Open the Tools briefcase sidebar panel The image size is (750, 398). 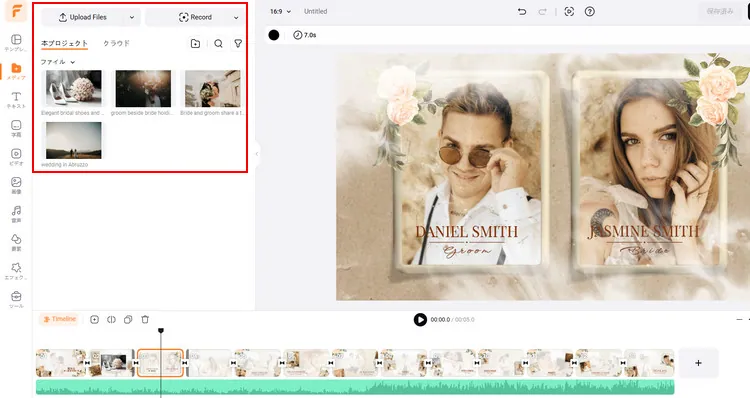[16, 299]
